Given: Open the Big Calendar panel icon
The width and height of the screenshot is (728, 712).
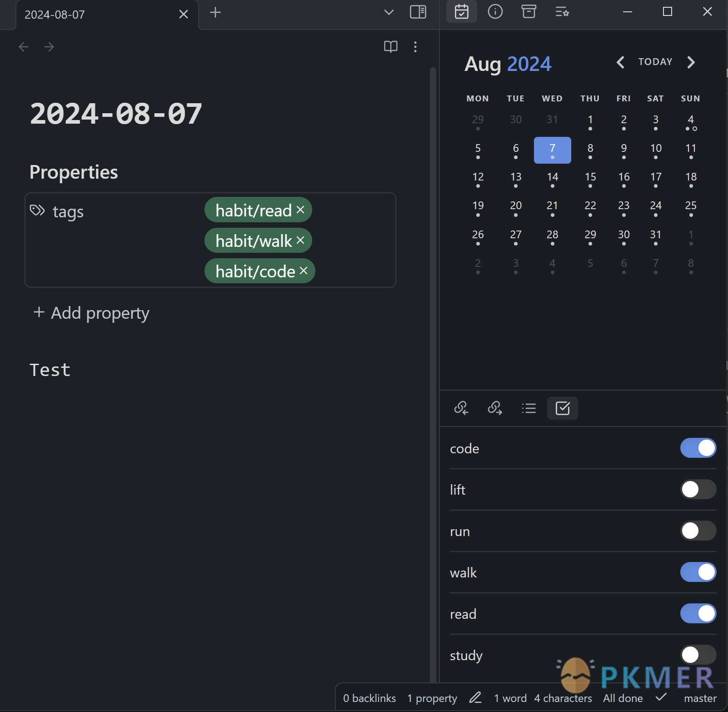Looking at the screenshot, I should pyautogui.click(x=462, y=12).
